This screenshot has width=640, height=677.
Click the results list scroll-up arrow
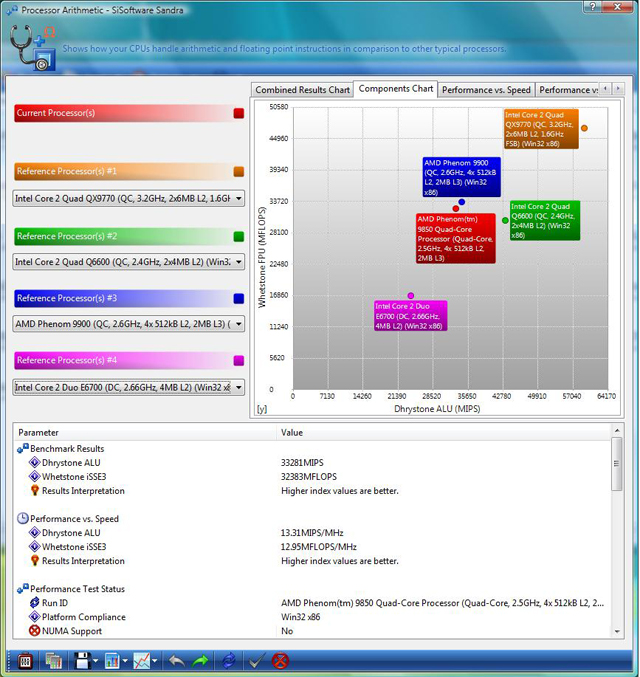(x=617, y=430)
